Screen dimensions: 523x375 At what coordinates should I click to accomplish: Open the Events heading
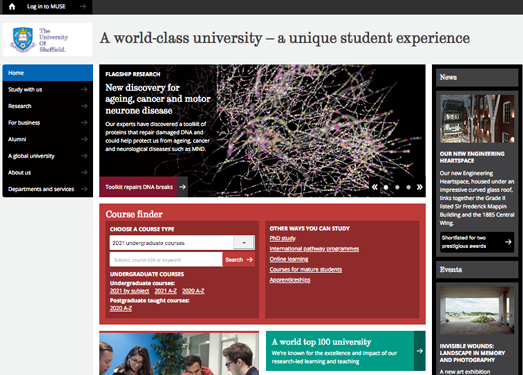coord(451,270)
